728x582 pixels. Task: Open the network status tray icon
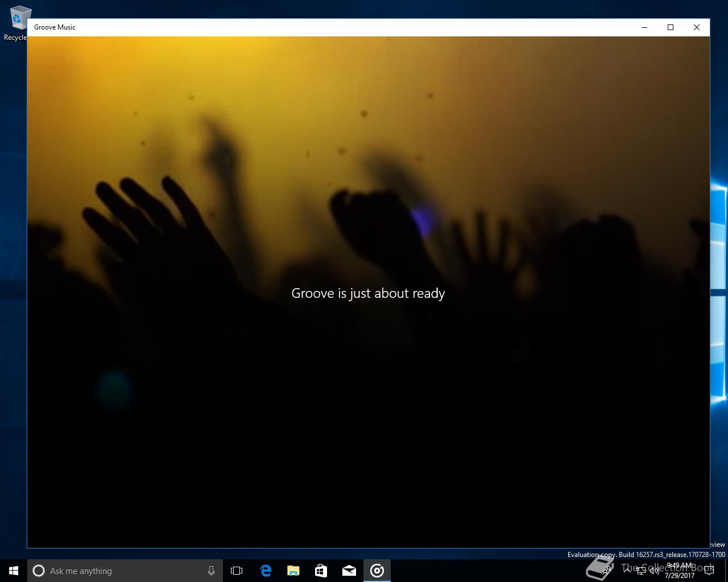[641, 571]
